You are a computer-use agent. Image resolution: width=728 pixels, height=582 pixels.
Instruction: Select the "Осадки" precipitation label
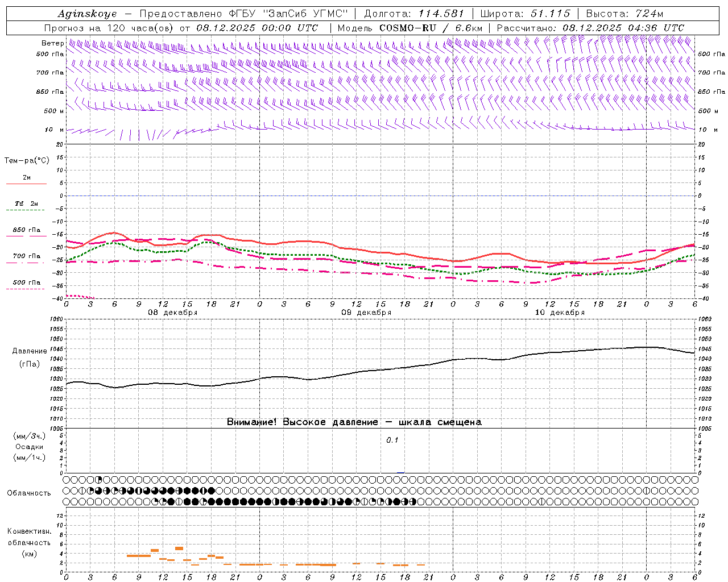click(x=30, y=447)
